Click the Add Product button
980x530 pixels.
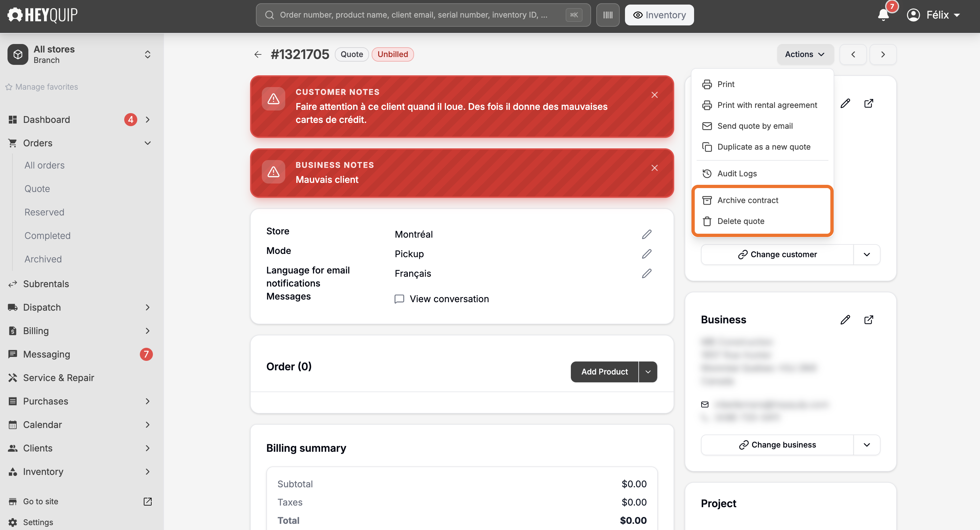point(604,372)
